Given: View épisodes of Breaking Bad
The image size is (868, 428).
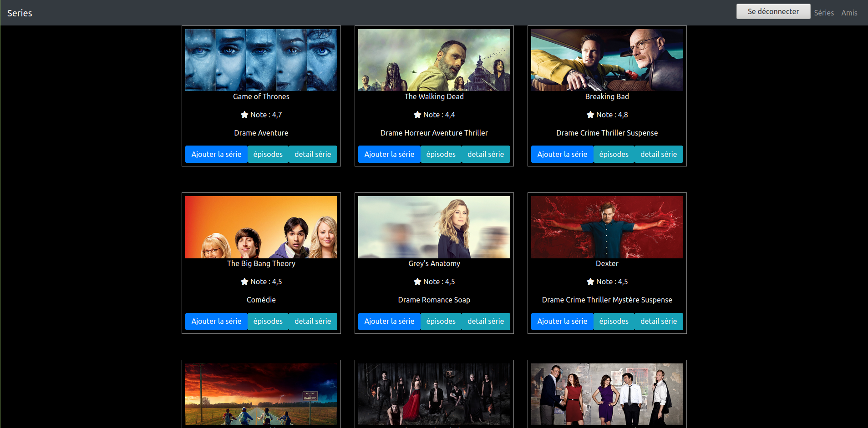Looking at the screenshot, I should click(614, 154).
